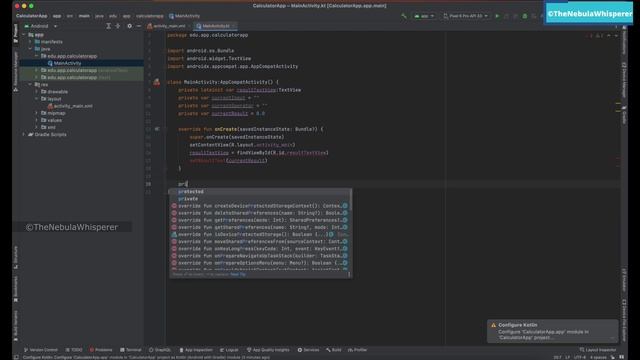Click Next Tip link in completion popup
Screen dimensions: 640x360
(x=238, y=274)
